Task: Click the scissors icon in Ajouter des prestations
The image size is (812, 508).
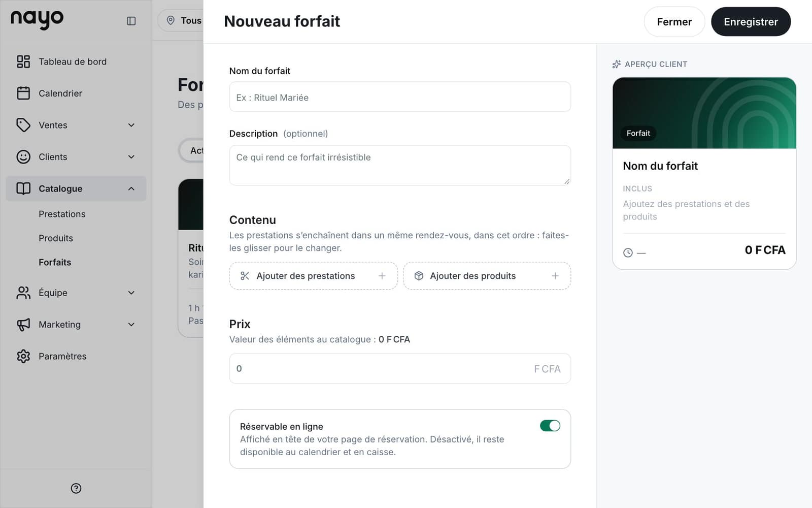Action: [245, 276]
